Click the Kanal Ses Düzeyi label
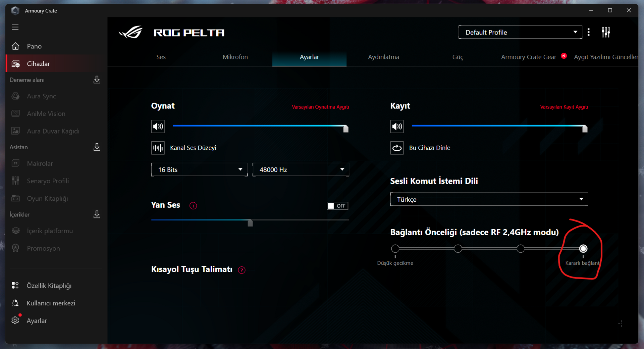The image size is (644, 349). click(193, 148)
